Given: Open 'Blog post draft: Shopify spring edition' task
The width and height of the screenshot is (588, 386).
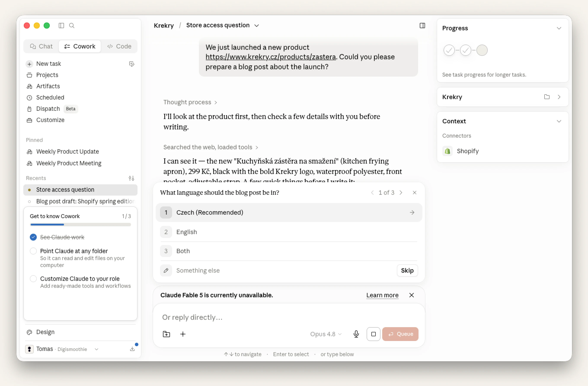Looking at the screenshot, I should coord(80,201).
